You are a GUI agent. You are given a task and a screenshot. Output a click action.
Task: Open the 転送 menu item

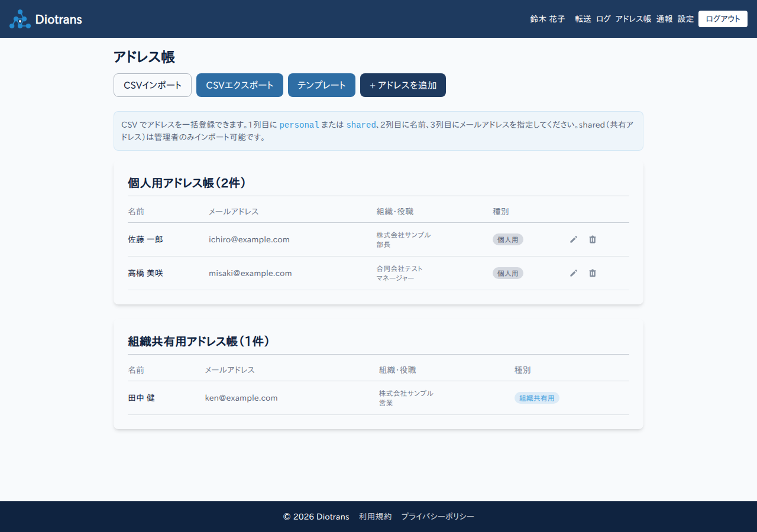[x=583, y=19]
